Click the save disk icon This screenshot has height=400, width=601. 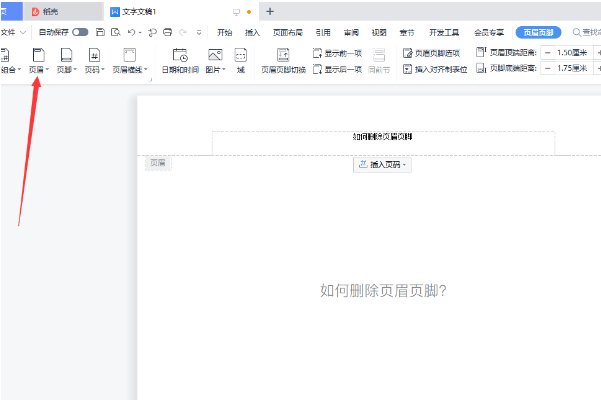pyautogui.click(x=100, y=32)
